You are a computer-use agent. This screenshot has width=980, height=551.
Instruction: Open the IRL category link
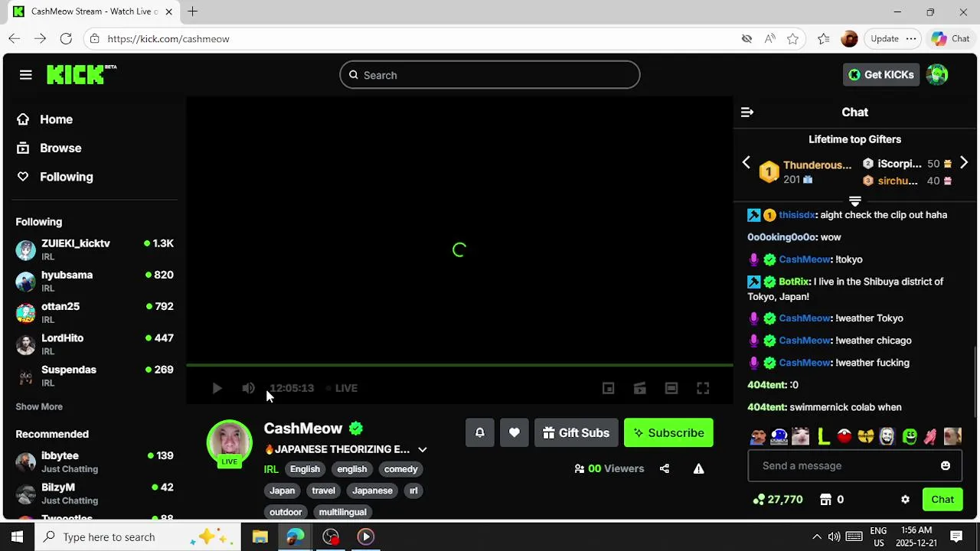(271, 469)
